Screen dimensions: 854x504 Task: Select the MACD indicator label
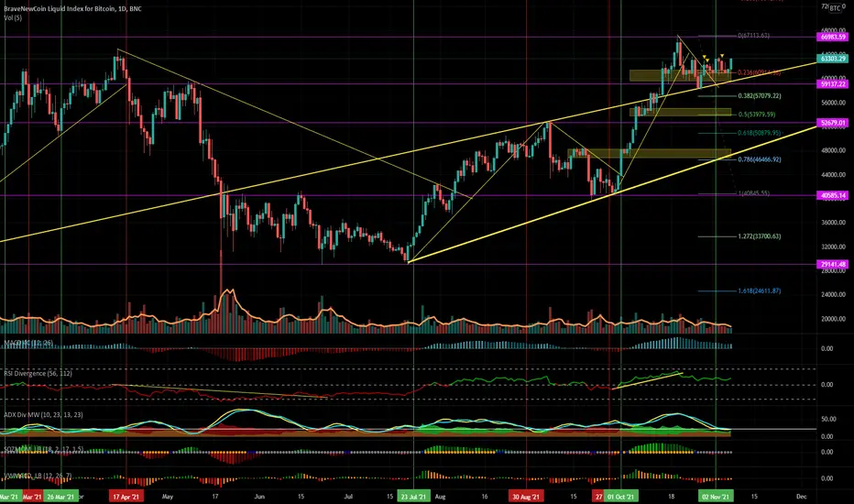pyautogui.click(x=29, y=343)
